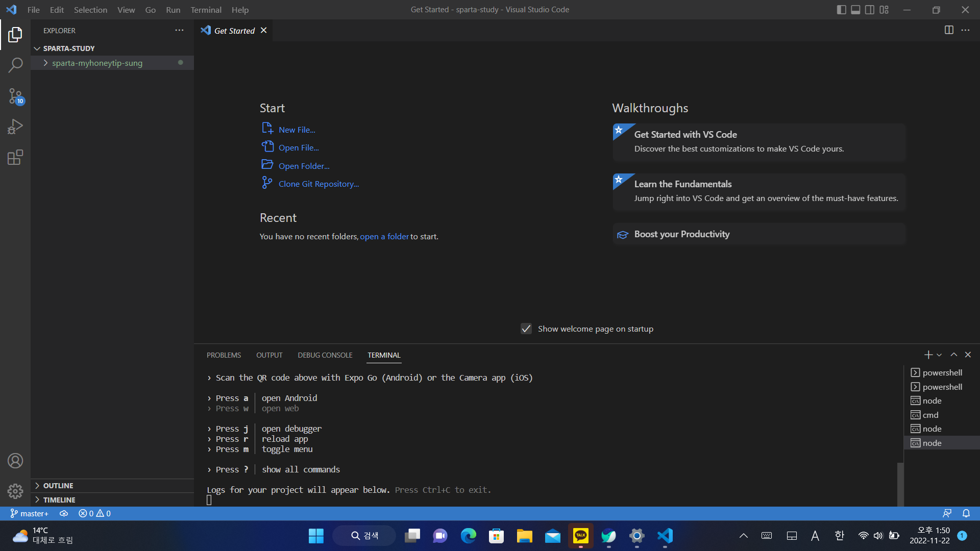Open the Terminal menu
Viewport: 980px width, 551px height.
206,10
